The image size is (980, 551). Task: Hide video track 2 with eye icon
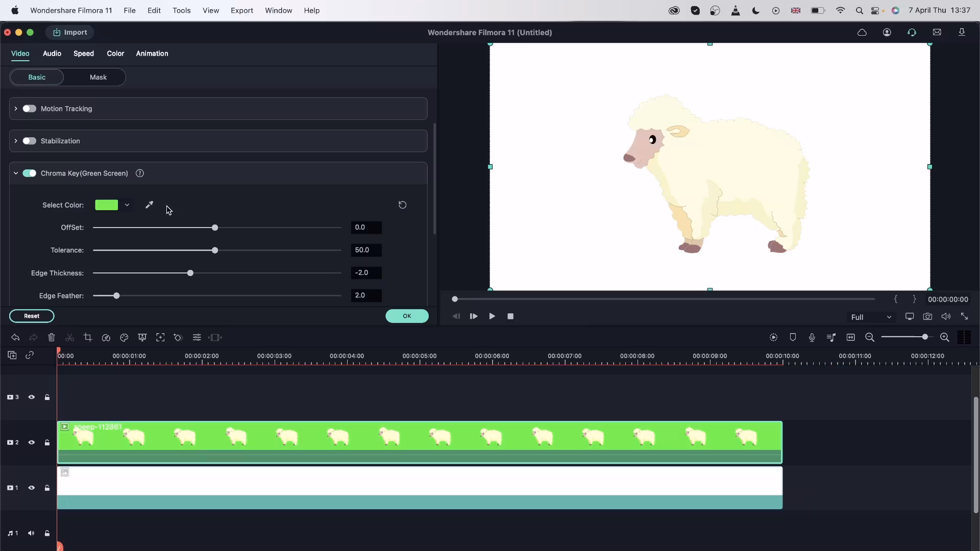click(x=31, y=442)
